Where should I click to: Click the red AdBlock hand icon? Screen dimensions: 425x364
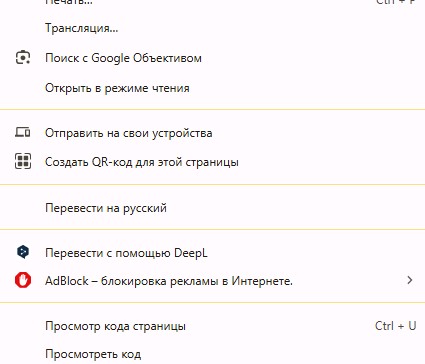23,280
